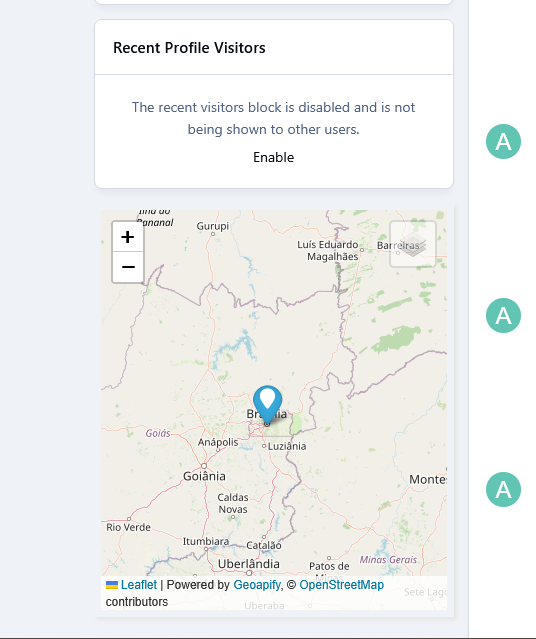This screenshot has height=639, width=536.
Task: Click Uberlândia label on the map
Action: pyautogui.click(x=249, y=564)
